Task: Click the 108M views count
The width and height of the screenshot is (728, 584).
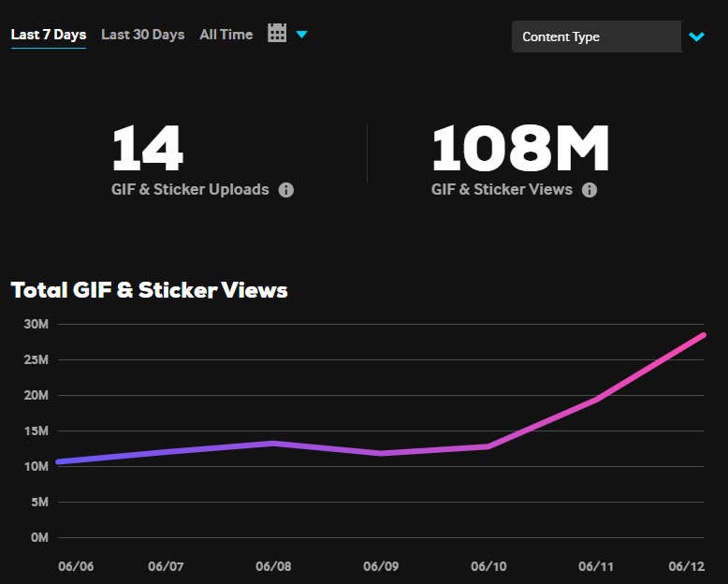Action: click(520, 149)
